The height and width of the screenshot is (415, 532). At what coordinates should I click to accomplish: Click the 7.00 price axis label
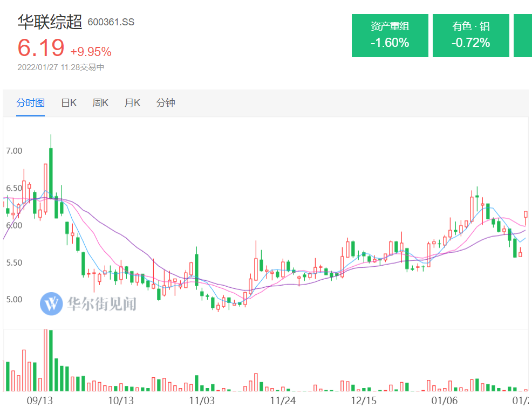coord(14,151)
